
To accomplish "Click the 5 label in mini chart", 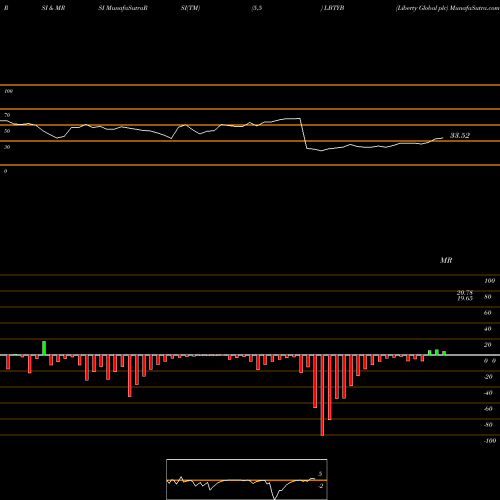I will pyautogui.click(x=320, y=474).
